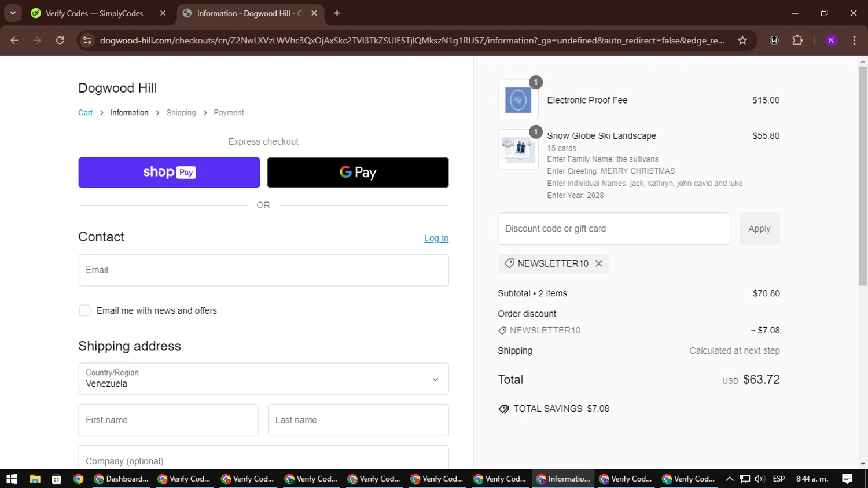Pay with Shop Pay express button
Image resolution: width=868 pixels, height=488 pixels.
[169, 173]
